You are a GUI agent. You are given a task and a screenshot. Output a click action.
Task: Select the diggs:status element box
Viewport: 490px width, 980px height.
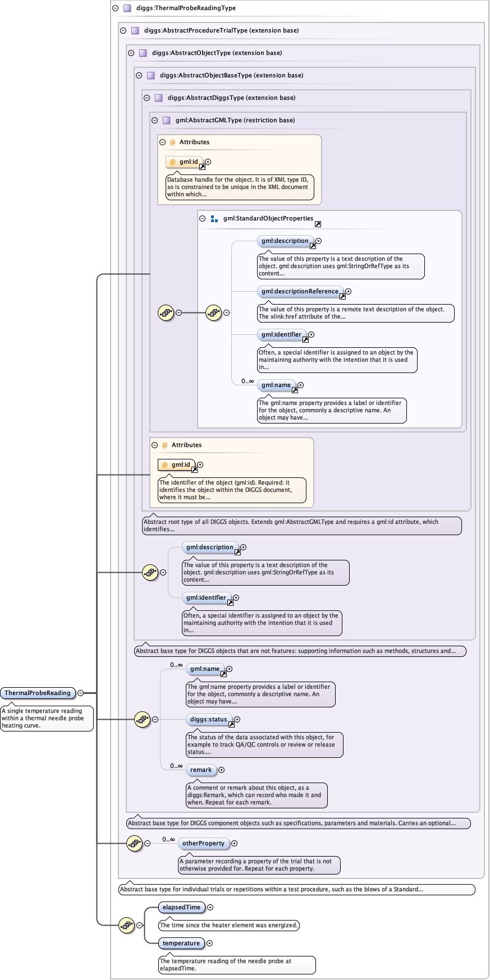209,720
